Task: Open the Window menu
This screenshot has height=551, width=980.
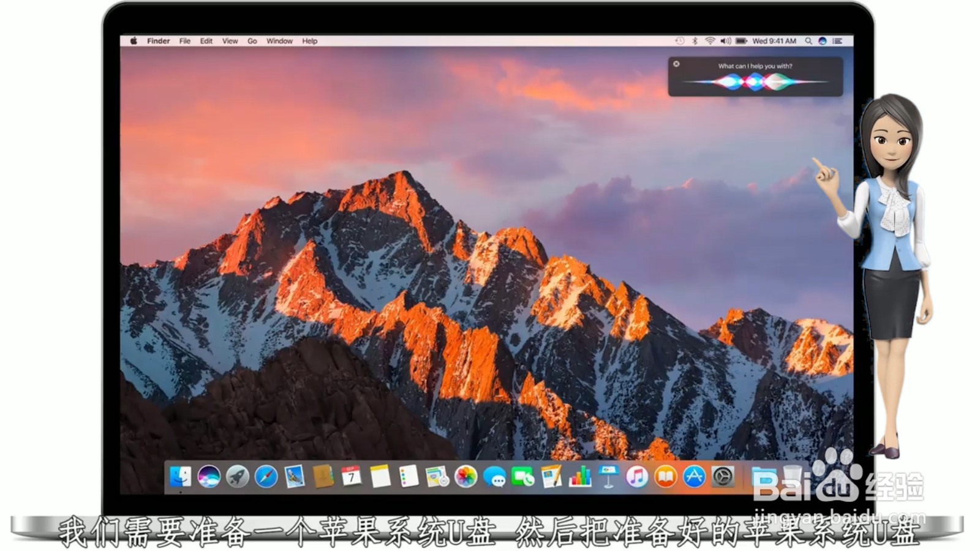Action: pos(279,41)
